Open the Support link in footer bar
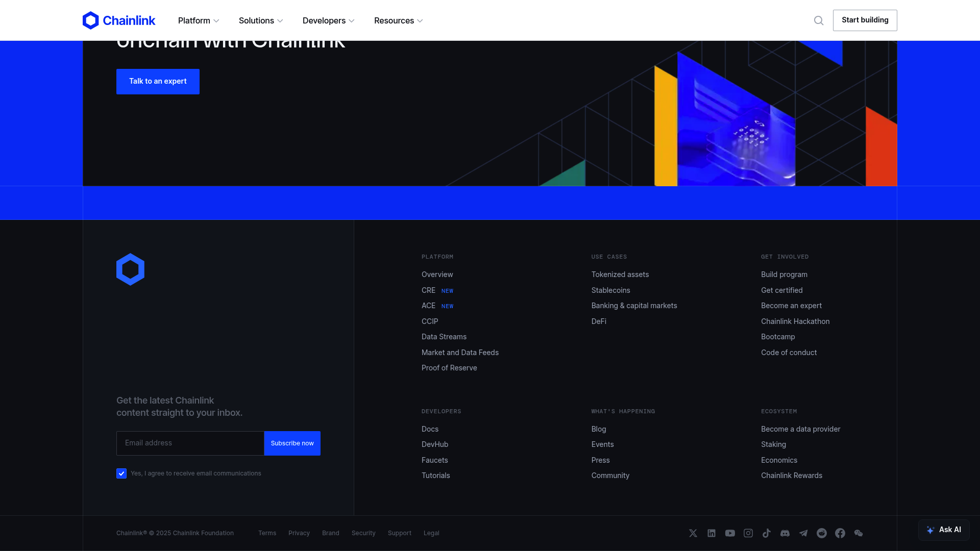Image resolution: width=980 pixels, height=551 pixels. coord(400,533)
